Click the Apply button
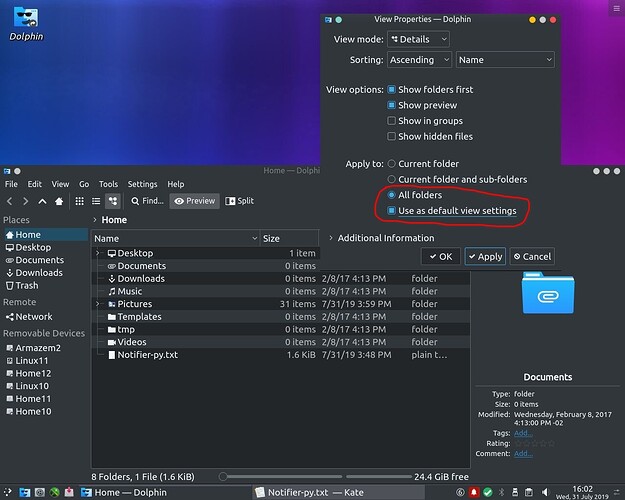This screenshot has width=625, height=500. (x=485, y=257)
